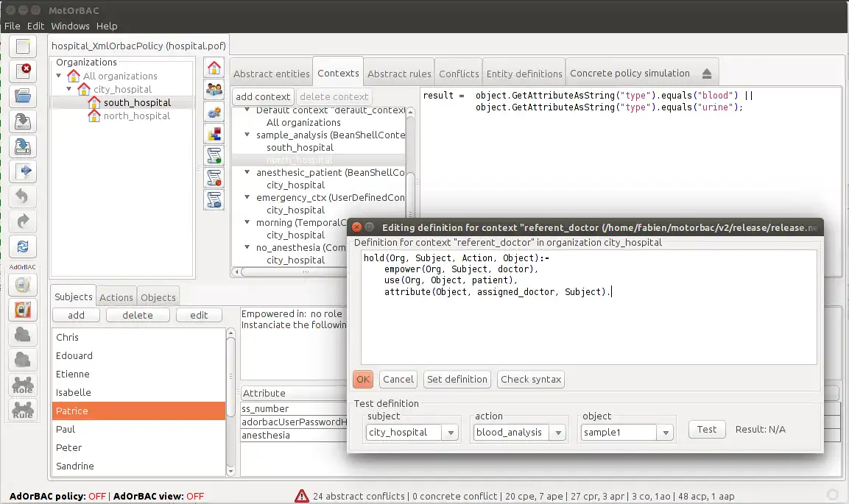Select north_hospital in the organizations tree
The height and width of the screenshot is (504, 849).
136,116
